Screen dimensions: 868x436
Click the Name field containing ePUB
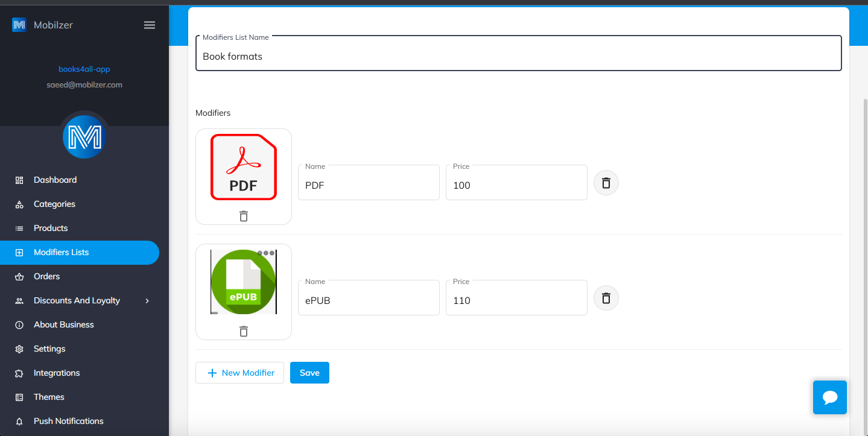click(369, 298)
